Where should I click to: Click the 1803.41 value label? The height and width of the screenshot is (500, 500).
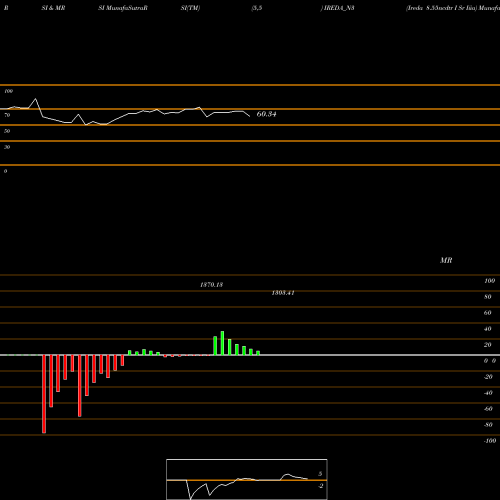pyautogui.click(x=283, y=293)
